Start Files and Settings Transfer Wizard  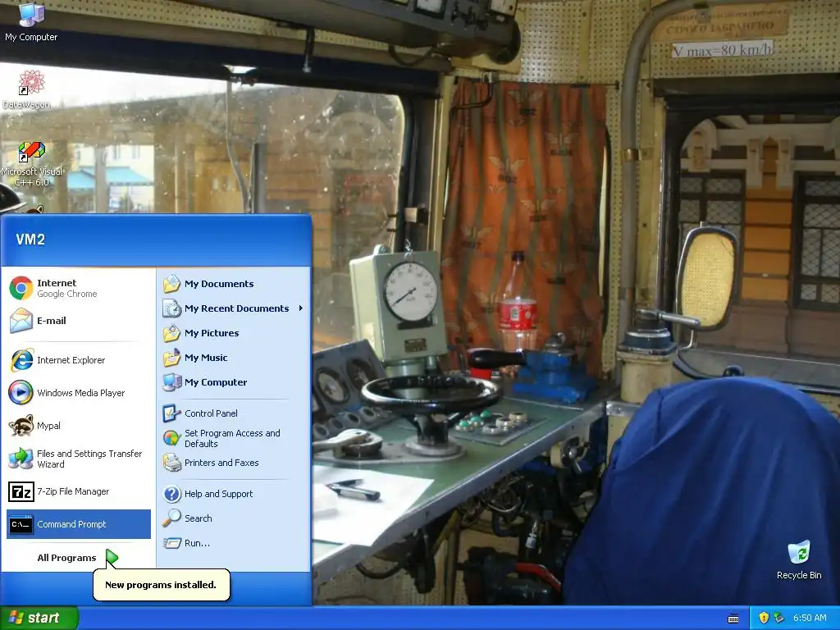78,459
